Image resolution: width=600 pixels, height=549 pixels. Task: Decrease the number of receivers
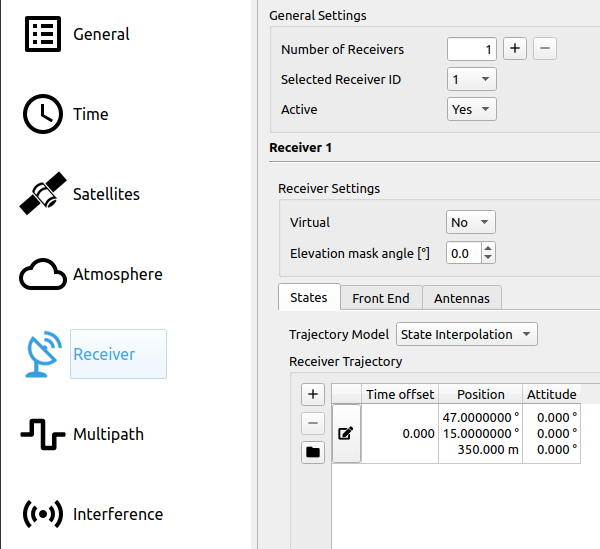tap(544, 49)
